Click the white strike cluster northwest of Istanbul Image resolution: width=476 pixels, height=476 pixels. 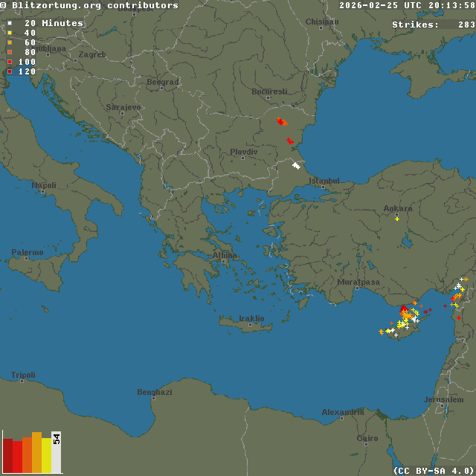tap(297, 165)
